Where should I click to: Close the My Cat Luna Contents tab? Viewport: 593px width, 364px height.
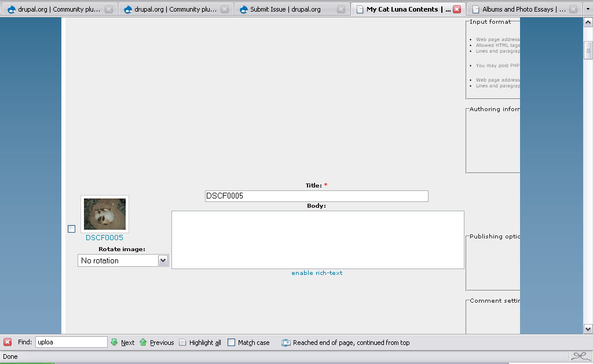pyautogui.click(x=457, y=9)
